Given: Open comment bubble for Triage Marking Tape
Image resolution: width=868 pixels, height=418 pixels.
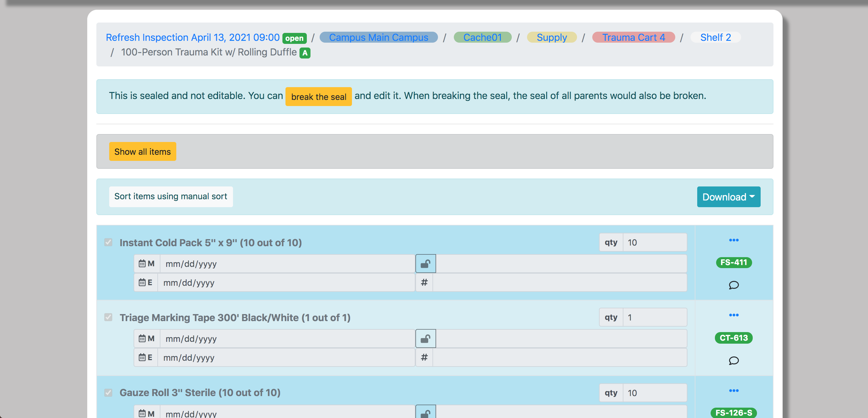Looking at the screenshot, I should [733, 360].
